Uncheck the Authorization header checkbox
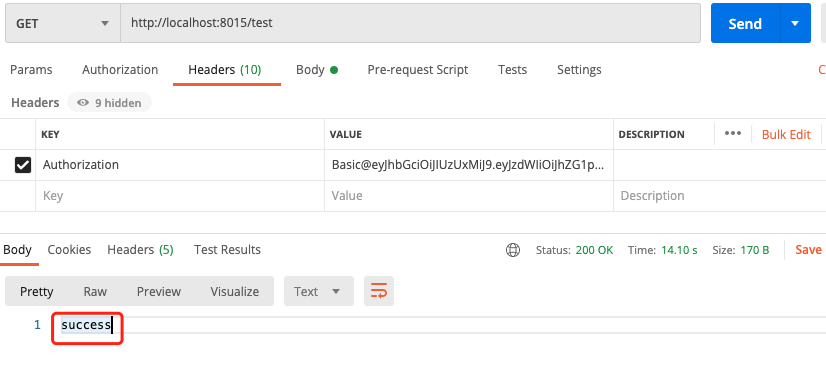Viewport: 826px width, 378px height. point(23,165)
